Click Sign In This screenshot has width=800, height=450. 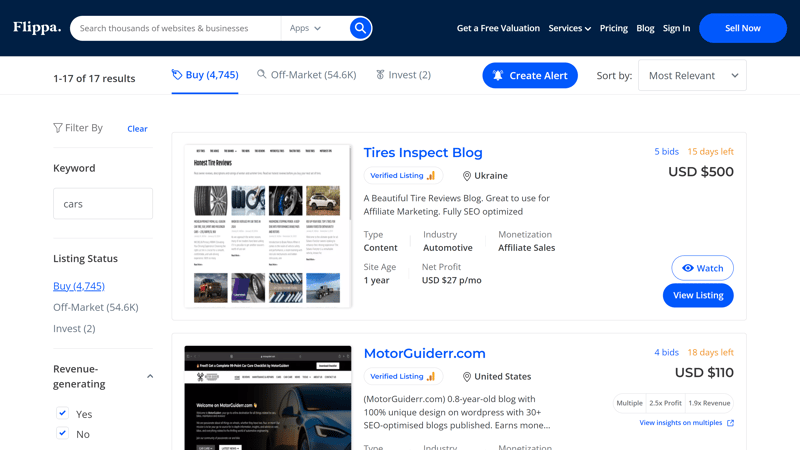point(676,28)
